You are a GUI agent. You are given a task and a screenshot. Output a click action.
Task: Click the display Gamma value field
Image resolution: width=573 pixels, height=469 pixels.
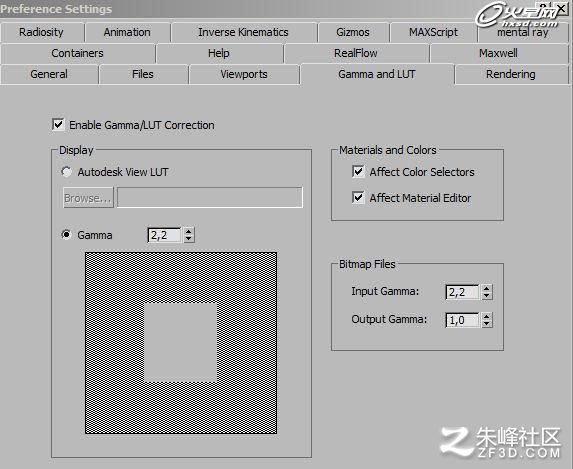tap(164, 235)
